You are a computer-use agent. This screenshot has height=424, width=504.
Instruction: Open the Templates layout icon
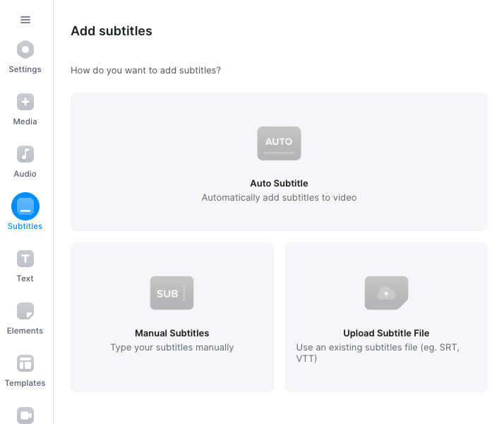click(x=25, y=363)
